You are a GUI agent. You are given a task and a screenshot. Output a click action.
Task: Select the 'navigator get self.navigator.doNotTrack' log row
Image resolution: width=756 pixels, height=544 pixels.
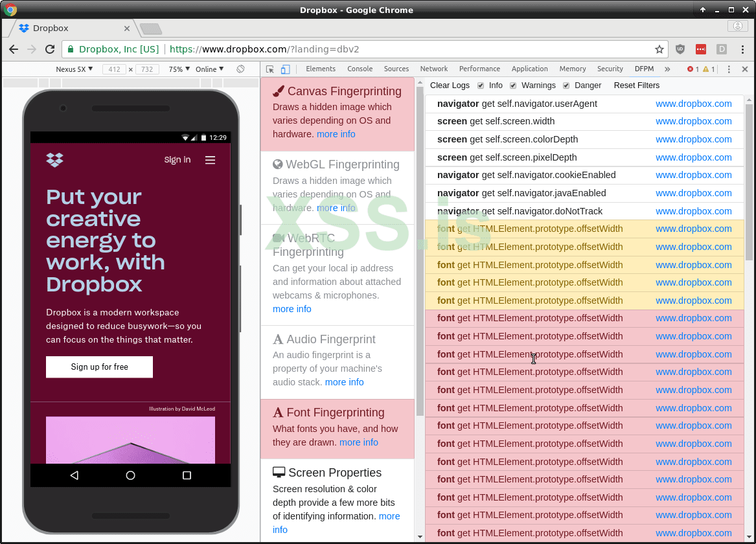pos(584,211)
